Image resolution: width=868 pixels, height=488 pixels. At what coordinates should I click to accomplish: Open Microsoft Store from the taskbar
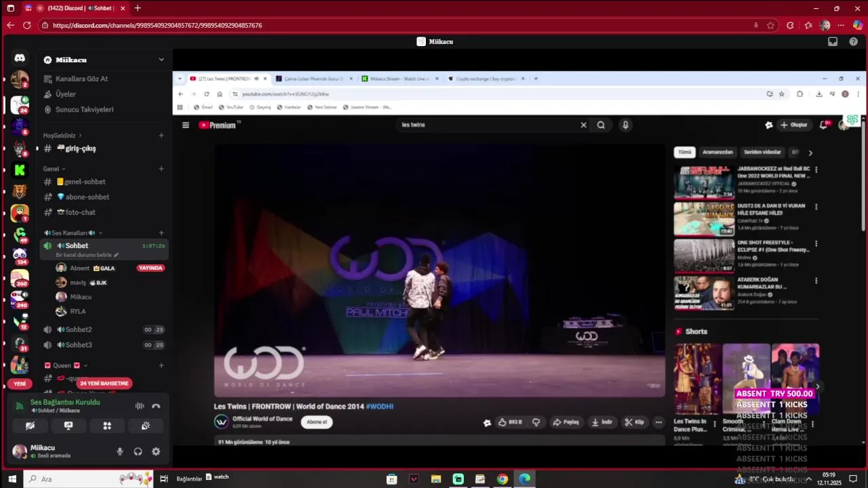pyautogui.click(x=392, y=479)
